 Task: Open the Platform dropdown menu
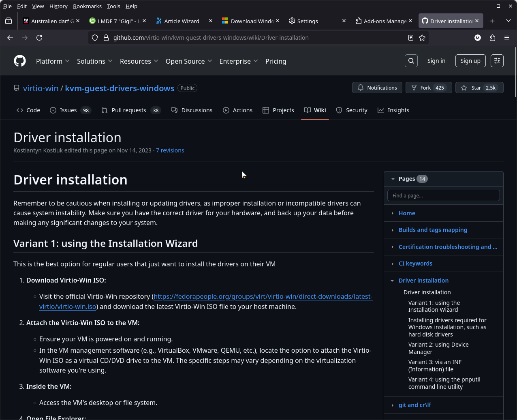[53, 61]
